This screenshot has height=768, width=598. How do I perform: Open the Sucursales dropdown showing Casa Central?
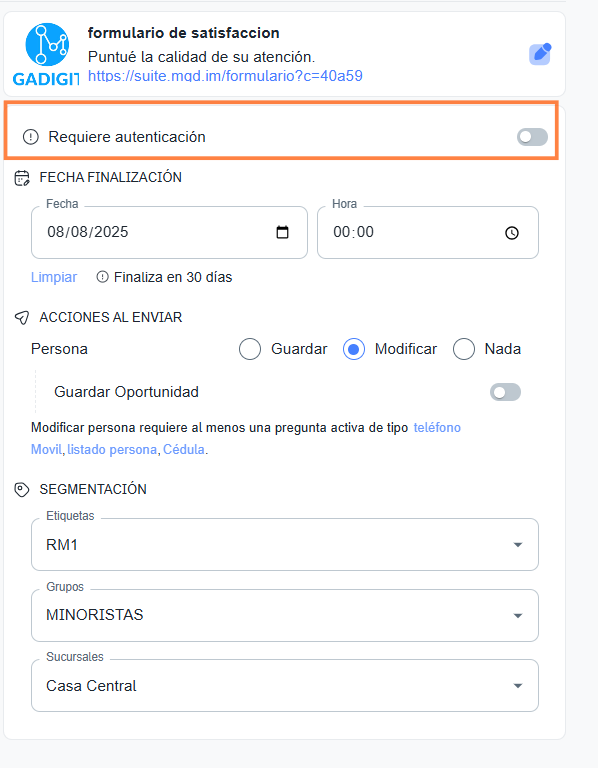click(285, 686)
